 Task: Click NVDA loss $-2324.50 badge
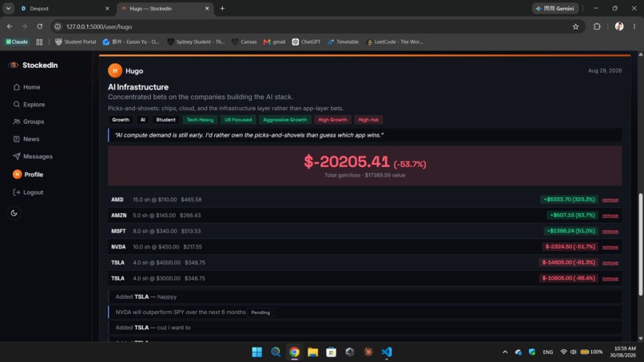tap(570, 247)
